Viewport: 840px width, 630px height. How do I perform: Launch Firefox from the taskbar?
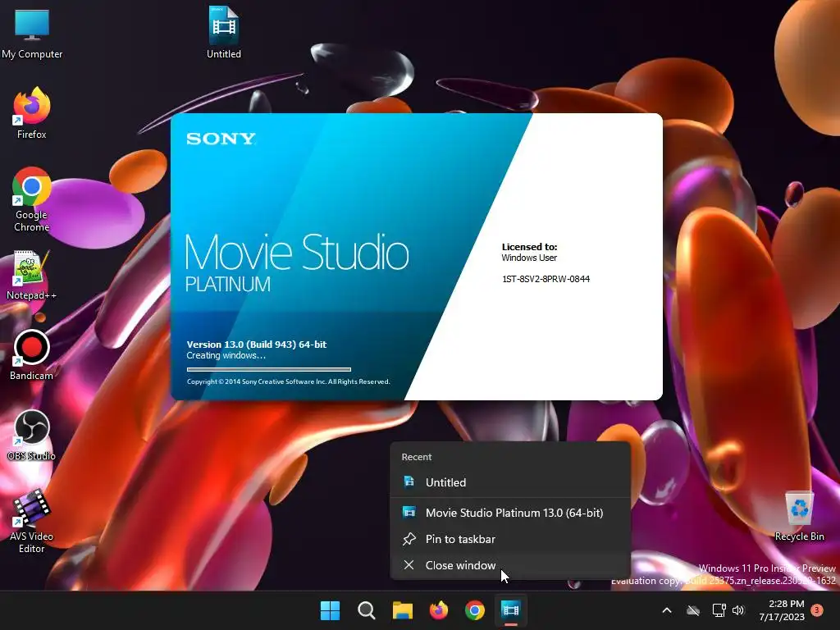[x=439, y=610]
